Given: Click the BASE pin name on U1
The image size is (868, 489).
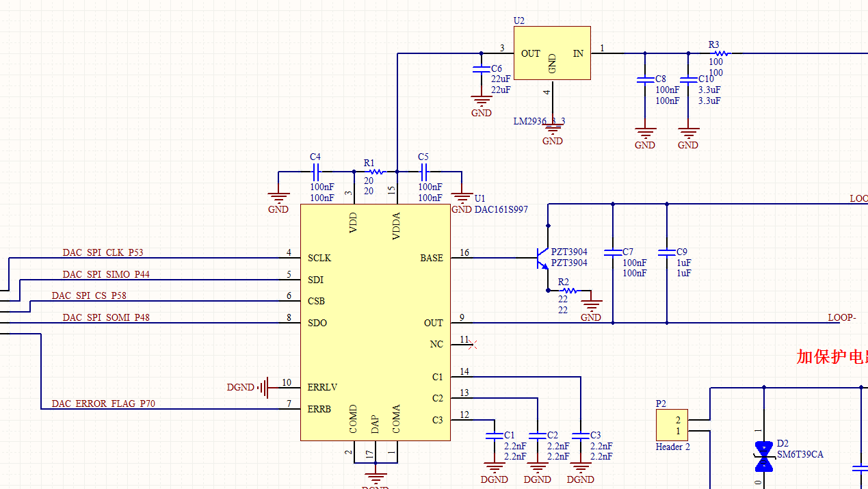Looking at the screenshot, I should tap(432, 258).
